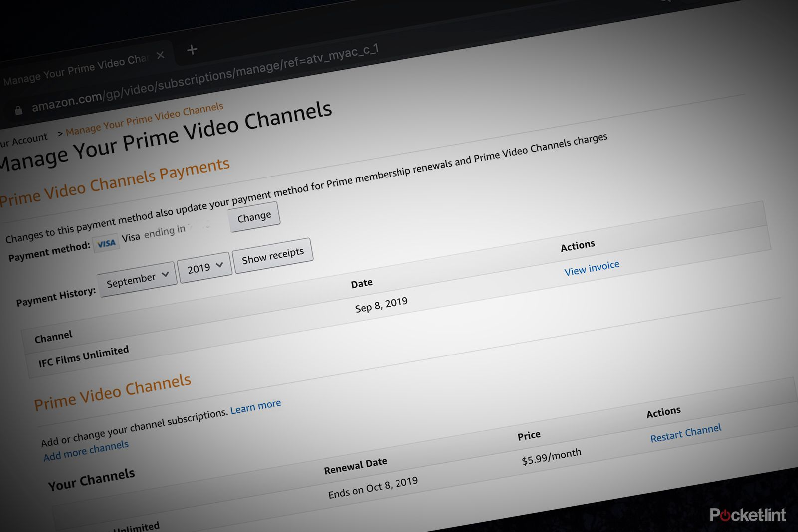The width and height of the screenshot is (798, 532).
Task: Select the Sep 8, 2019 date cell
Action: (x=382, y=305)
